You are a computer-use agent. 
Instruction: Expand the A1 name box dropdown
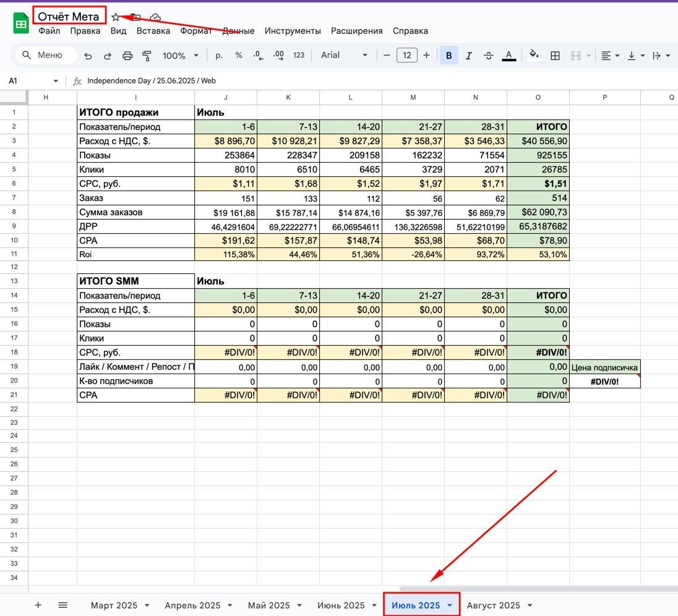click(x=56, y=81)
